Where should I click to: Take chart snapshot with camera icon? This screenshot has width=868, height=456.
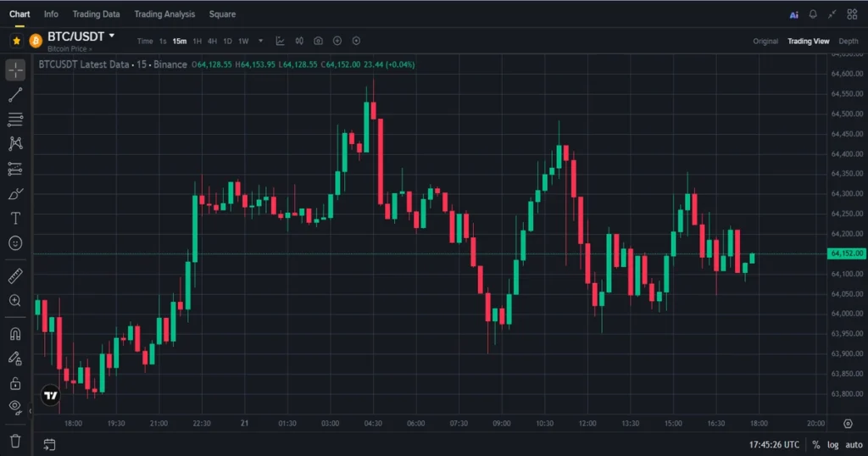tap(319, 41)
